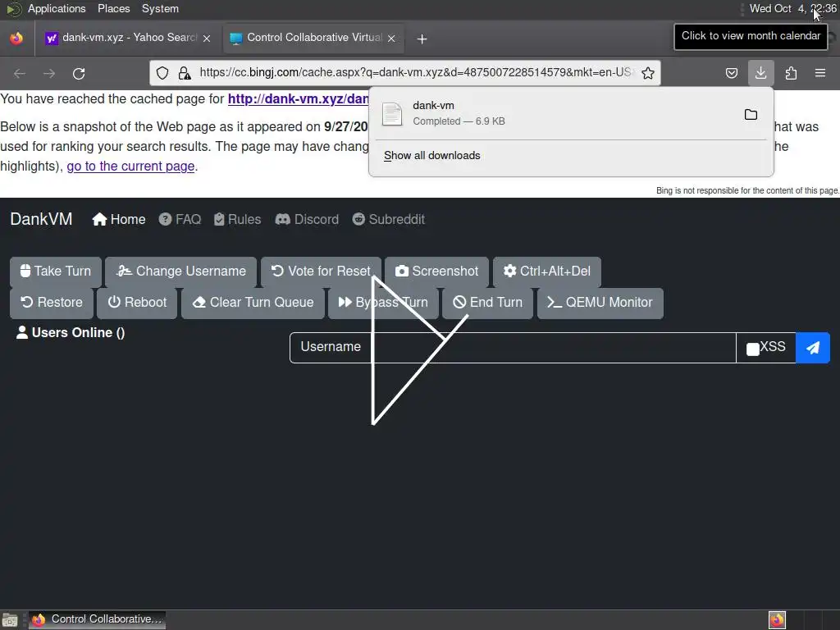Image resolution: width=840 pixels, height=630 pixels.
Task: Open the QEMU Monitor
Action: coord(600,303)
